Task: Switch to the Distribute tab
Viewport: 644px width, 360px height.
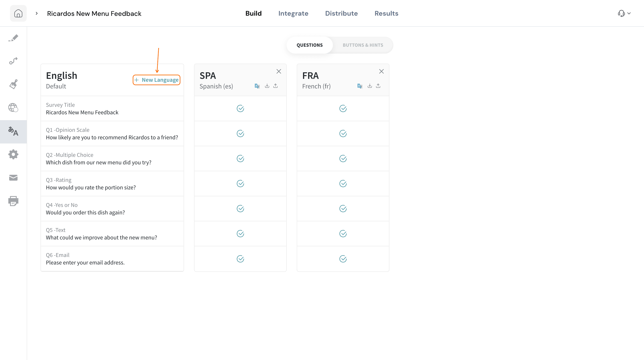Action: coord(341,13)
